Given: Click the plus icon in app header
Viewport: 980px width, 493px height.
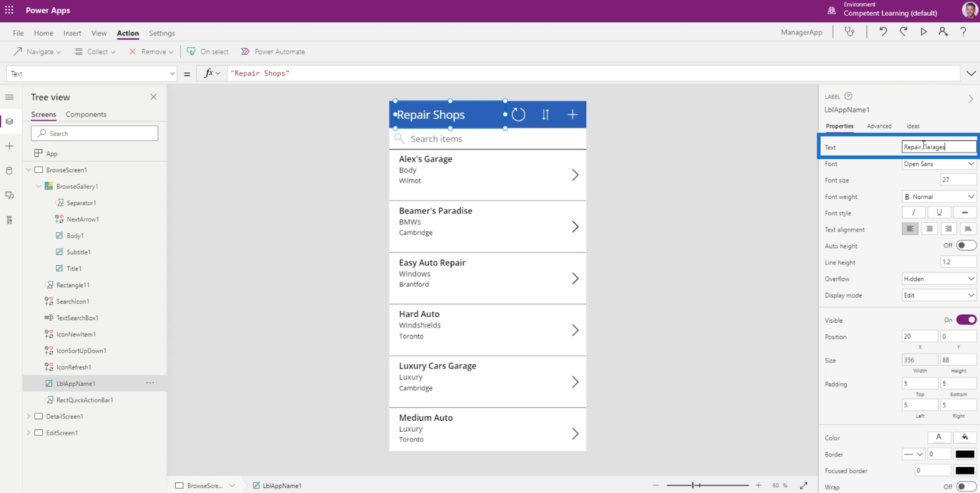Looking at the screenshot, I should pos(572,115).
